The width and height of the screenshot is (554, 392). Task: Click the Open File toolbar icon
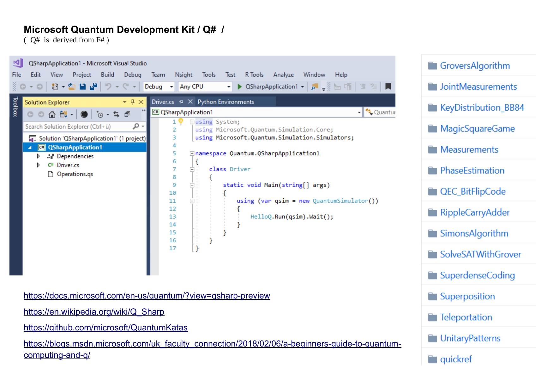click(x=72, y=87)
